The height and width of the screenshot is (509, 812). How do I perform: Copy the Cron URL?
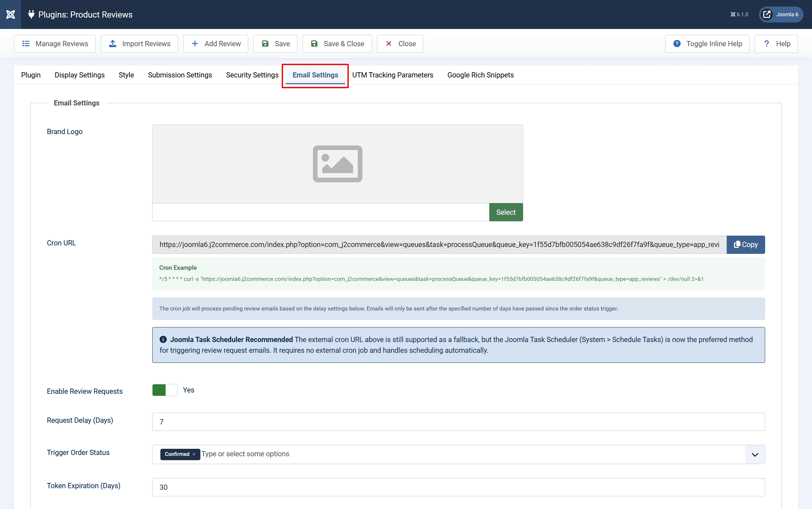(746, 245)
